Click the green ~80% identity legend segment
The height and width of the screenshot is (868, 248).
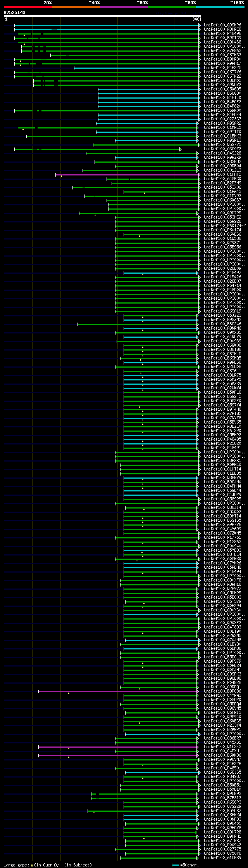click(172, 7)
